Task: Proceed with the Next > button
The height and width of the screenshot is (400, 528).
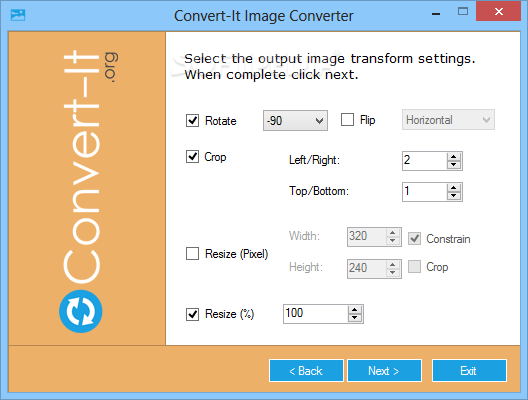Action: pyautogui.click(x=384, y=370)
